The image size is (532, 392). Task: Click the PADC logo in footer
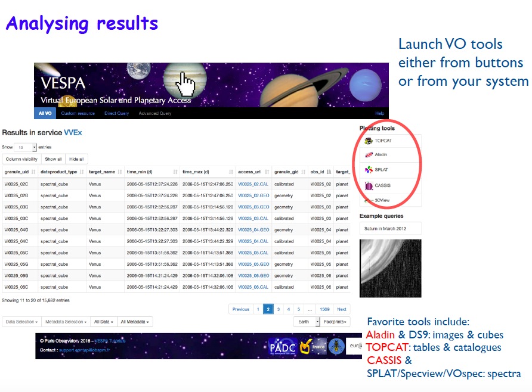282,347
